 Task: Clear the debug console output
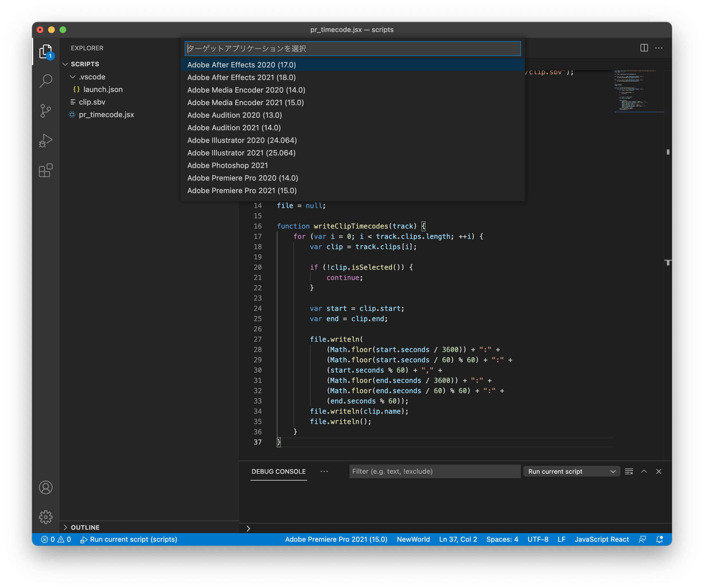click(629, 471)
